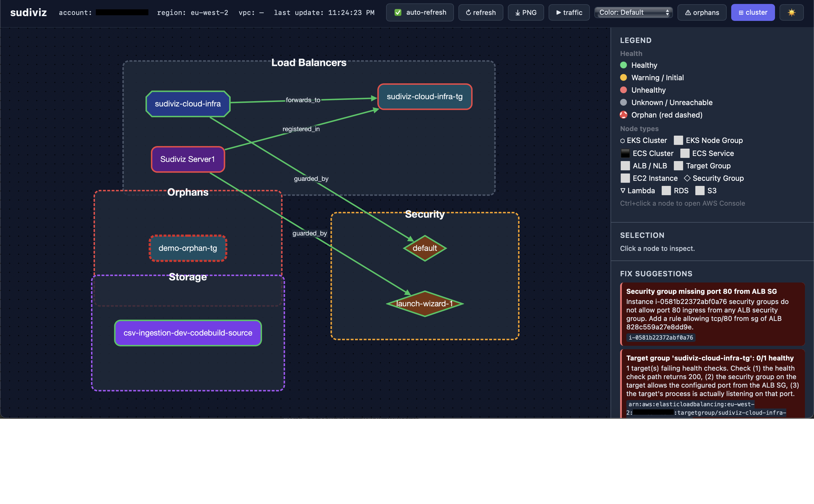This screenshot has height=504, width=814.
Task: Click the i-0581b22372abf0a76 instance ID tag
Action: [660, 337]
